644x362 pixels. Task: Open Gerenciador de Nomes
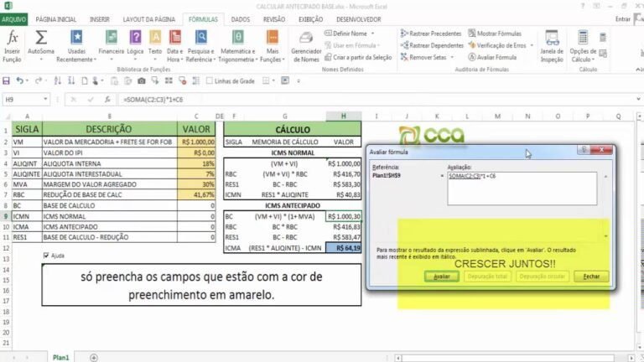pyautogui.click(x=306, y=46)
